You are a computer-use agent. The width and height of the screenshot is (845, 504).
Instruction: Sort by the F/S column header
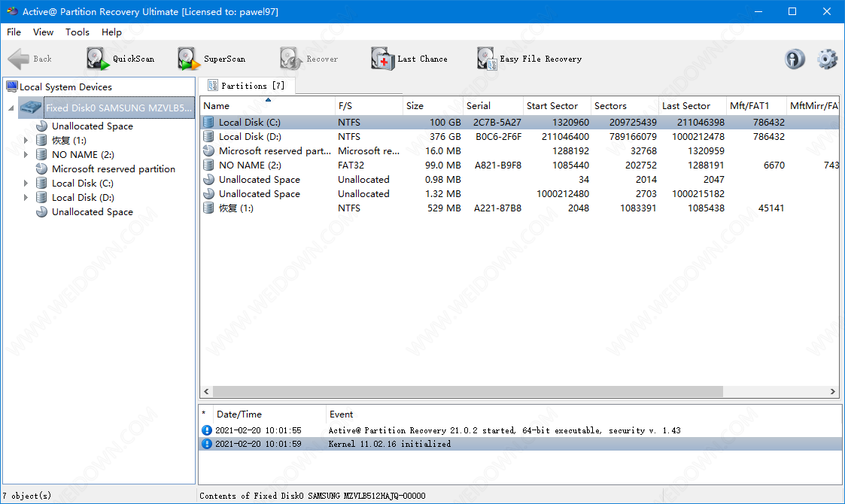tap(369, 105)
